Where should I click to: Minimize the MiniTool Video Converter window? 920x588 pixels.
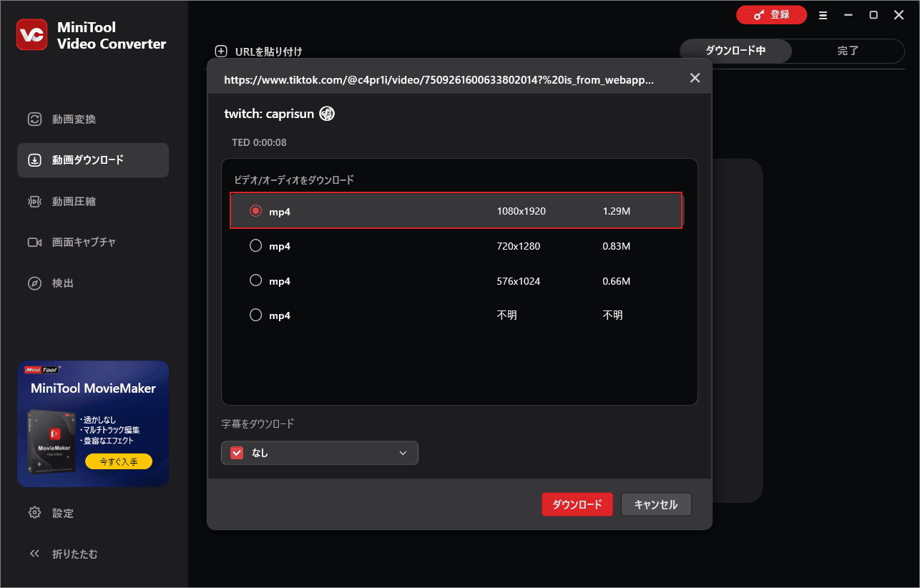(848, 15)
